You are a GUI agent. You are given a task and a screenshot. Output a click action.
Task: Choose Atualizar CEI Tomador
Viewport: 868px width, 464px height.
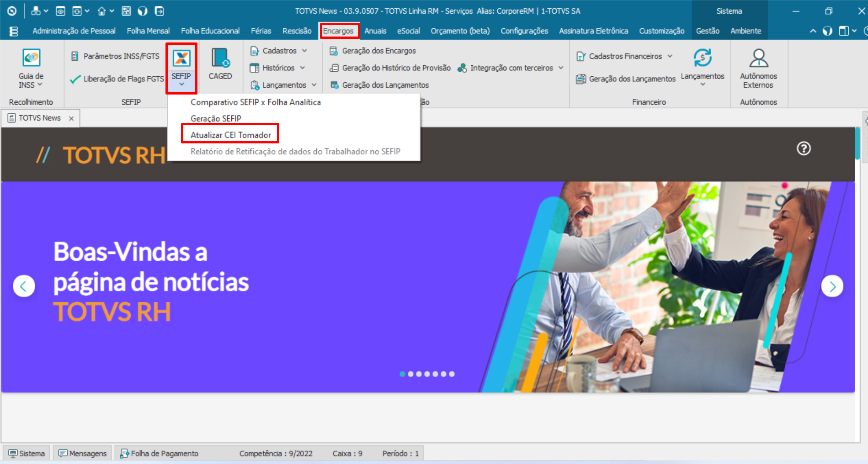coord(231,135)
